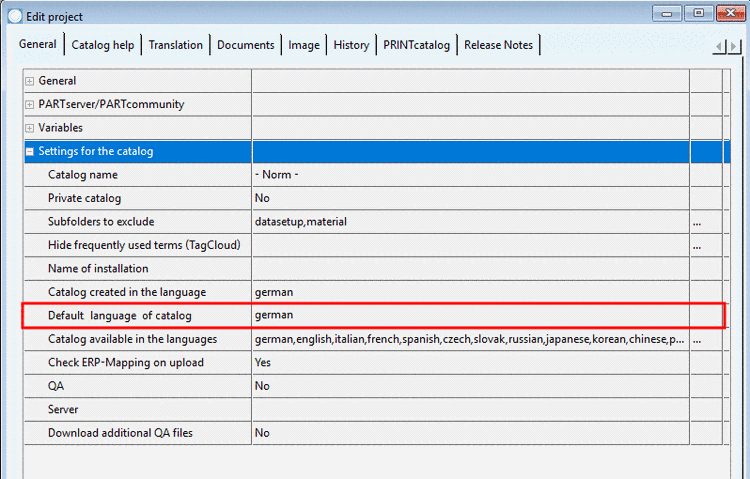Click the Name of installation value field
The width and height of the screenshot is (750, 479).
[x=471, y=268]
